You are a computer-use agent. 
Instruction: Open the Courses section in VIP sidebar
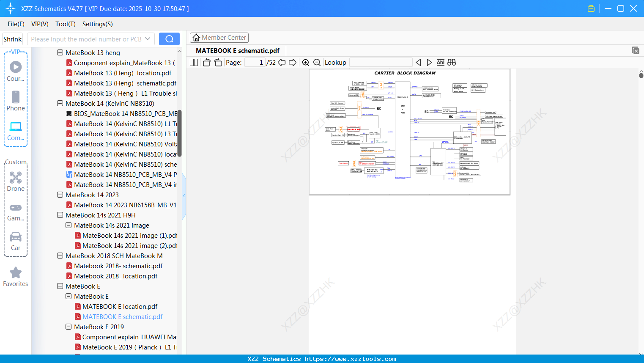[16, 71]
